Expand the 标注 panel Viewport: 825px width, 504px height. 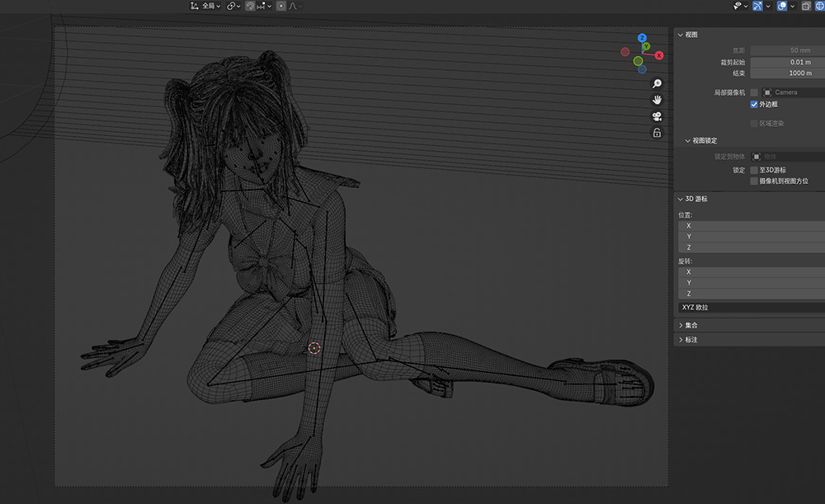click(690, 340)
